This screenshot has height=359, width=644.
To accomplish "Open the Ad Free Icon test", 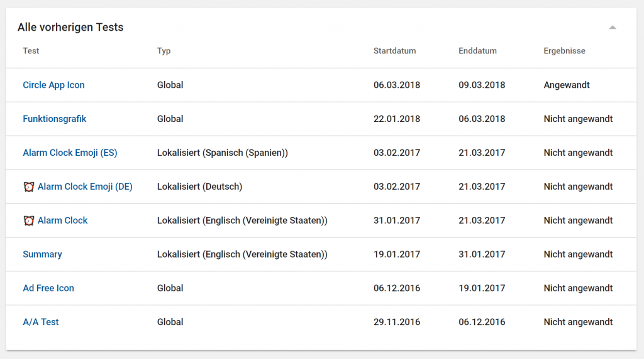I will [48, 288].
